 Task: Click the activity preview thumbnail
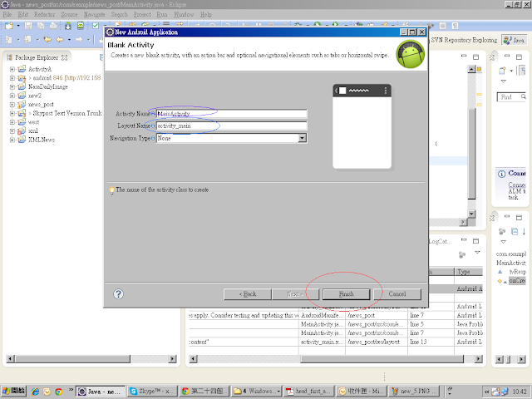pos(362,126)
